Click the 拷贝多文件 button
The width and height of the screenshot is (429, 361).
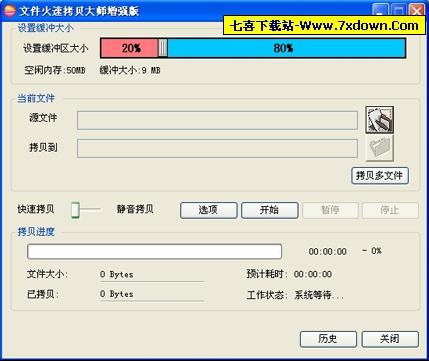380,176
